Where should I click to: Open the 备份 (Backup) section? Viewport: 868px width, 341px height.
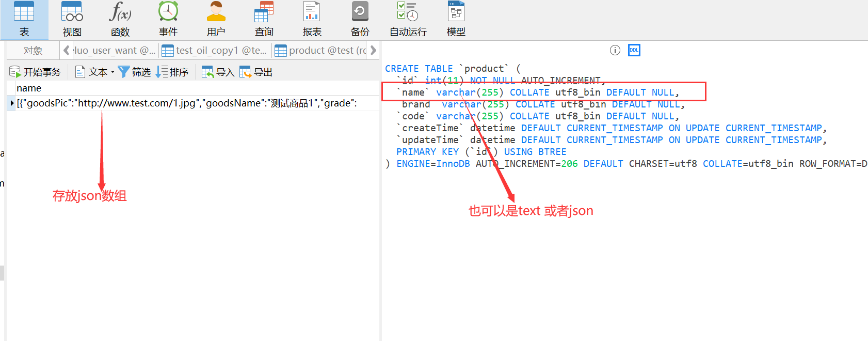pyautogui.click(x=360, y=20)
